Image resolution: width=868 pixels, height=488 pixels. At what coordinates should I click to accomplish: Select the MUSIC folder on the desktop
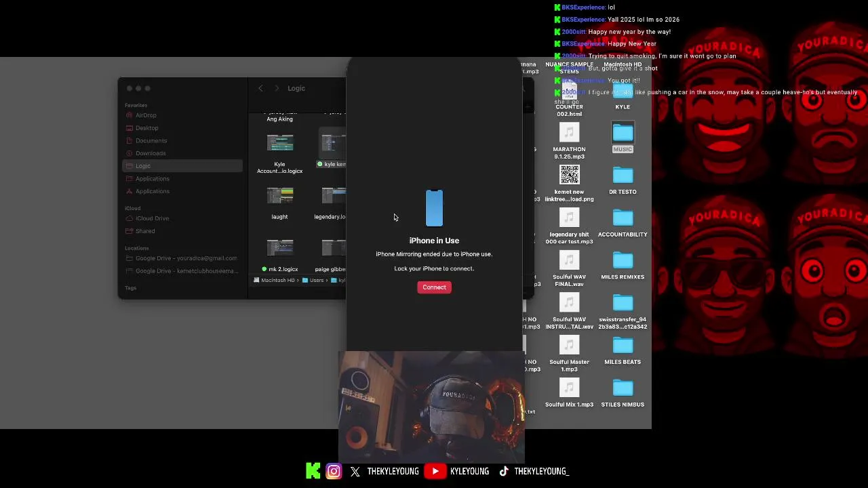623,138
